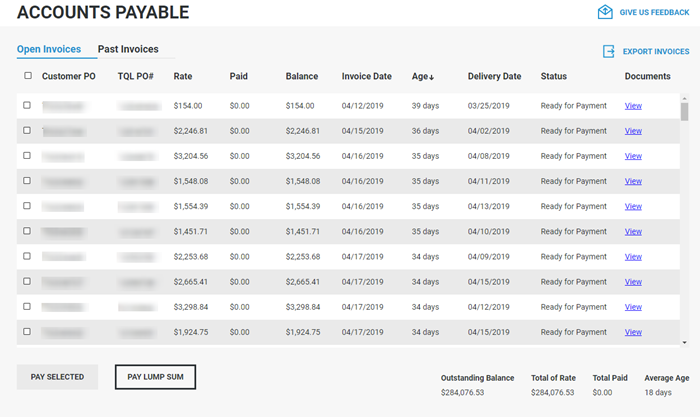This screenshot has width=700, height=417.
Task: Open the Open Invoices tab
Action: coord(49,49)
